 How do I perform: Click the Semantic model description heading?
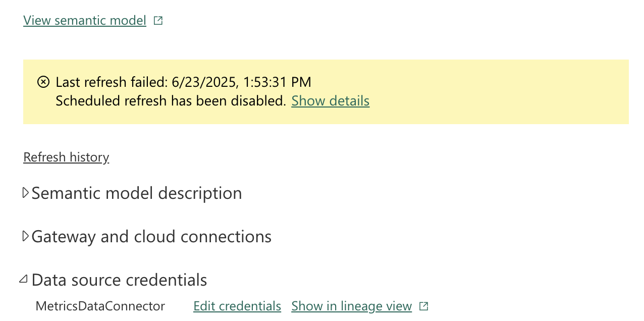137,193
